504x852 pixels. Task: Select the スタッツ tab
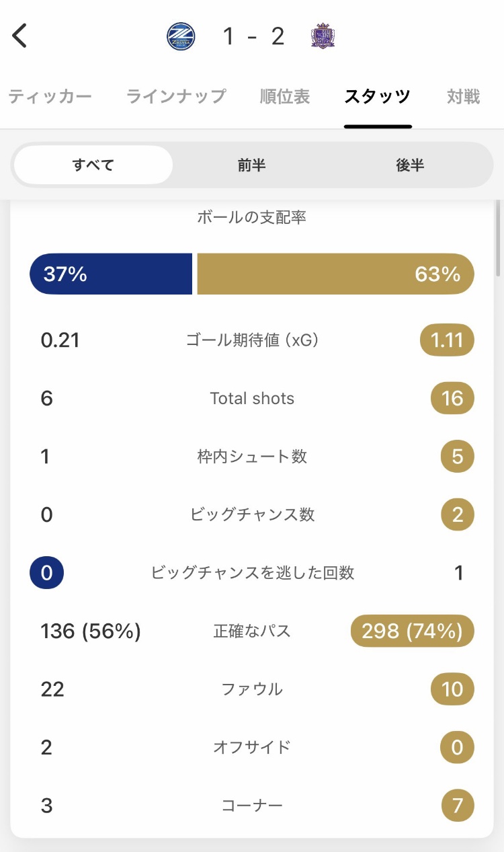pos(377,97)
